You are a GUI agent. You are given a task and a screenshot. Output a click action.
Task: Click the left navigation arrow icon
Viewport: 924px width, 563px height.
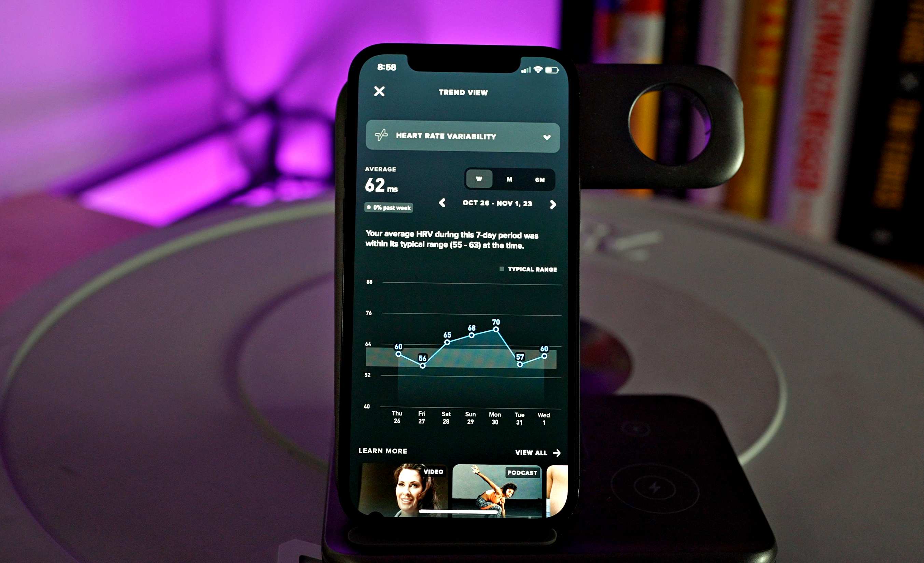click(x=438, y=203)
